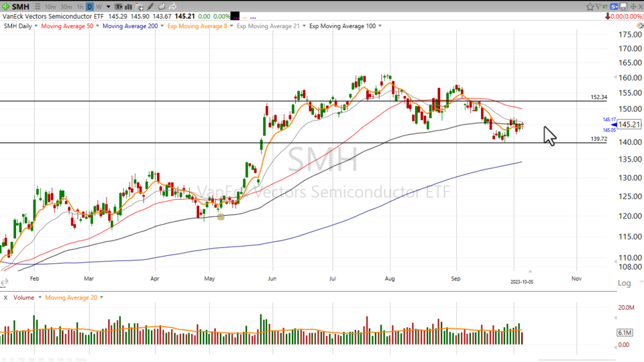The width and height of the screenshot is (644, 362).
Task: Click the chart scroll arrows icon at bottom-left
Action: (5, 282)
